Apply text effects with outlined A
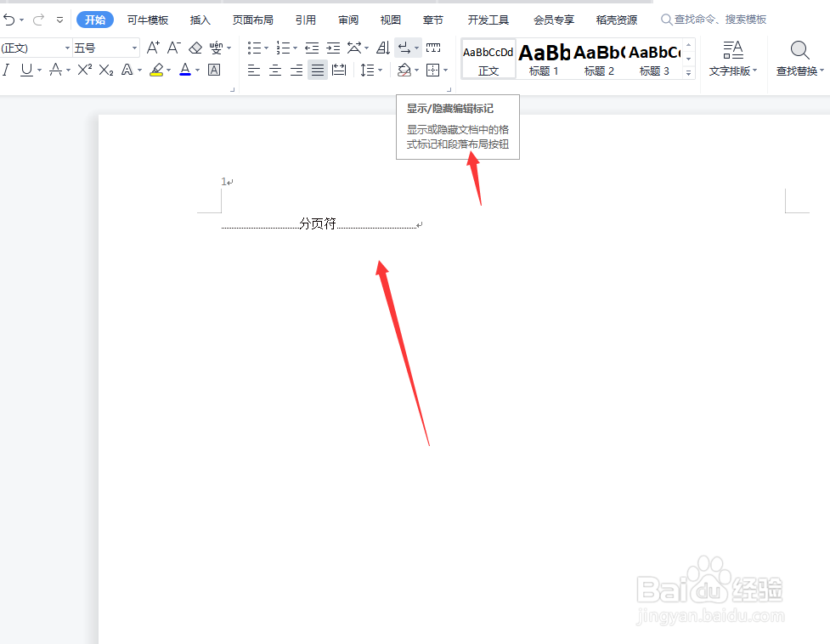The height and width of the screenshot is (644, 830). [127, 70]
